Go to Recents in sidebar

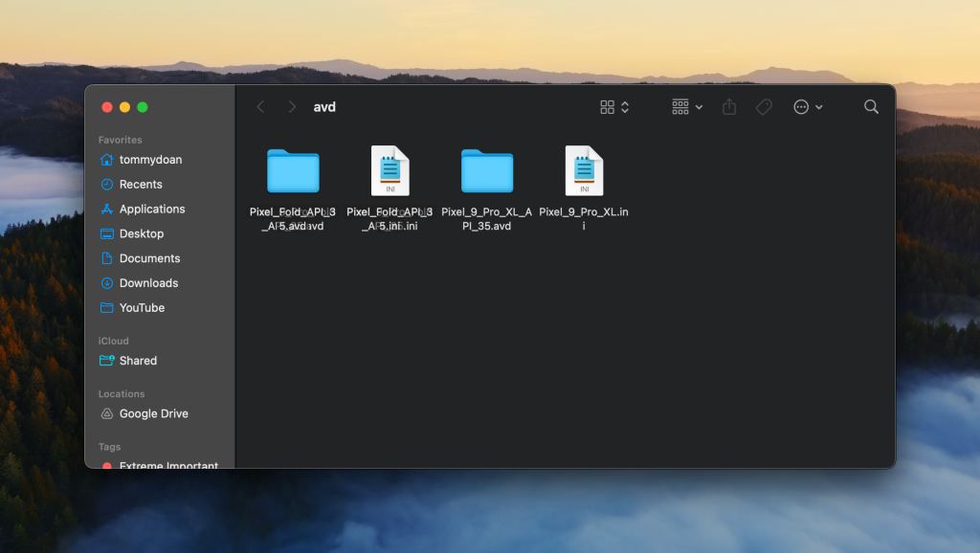(x=140, y=185)
